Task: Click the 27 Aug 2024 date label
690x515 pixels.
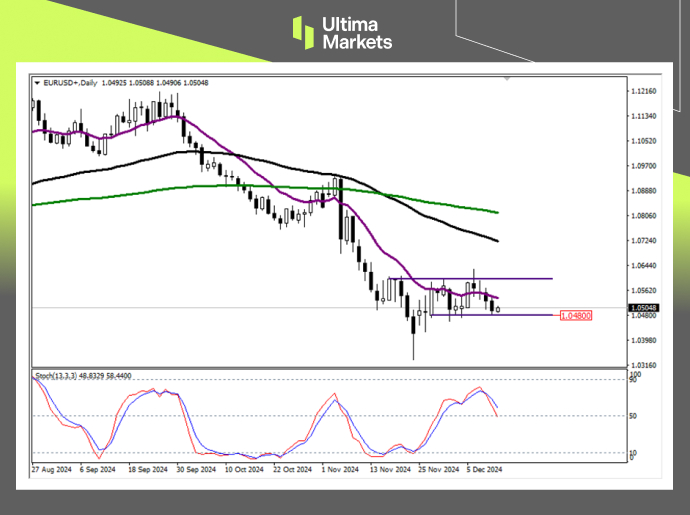Action: pyautogui.click(x=50, y=468)
